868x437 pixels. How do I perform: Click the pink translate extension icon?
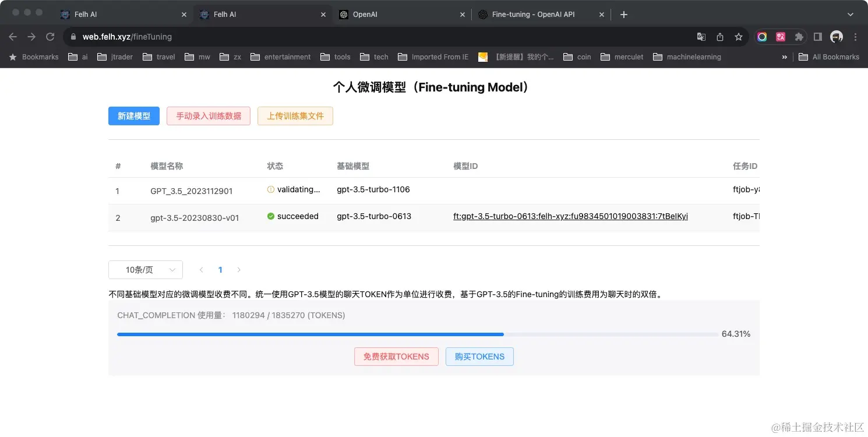point(780,36)
